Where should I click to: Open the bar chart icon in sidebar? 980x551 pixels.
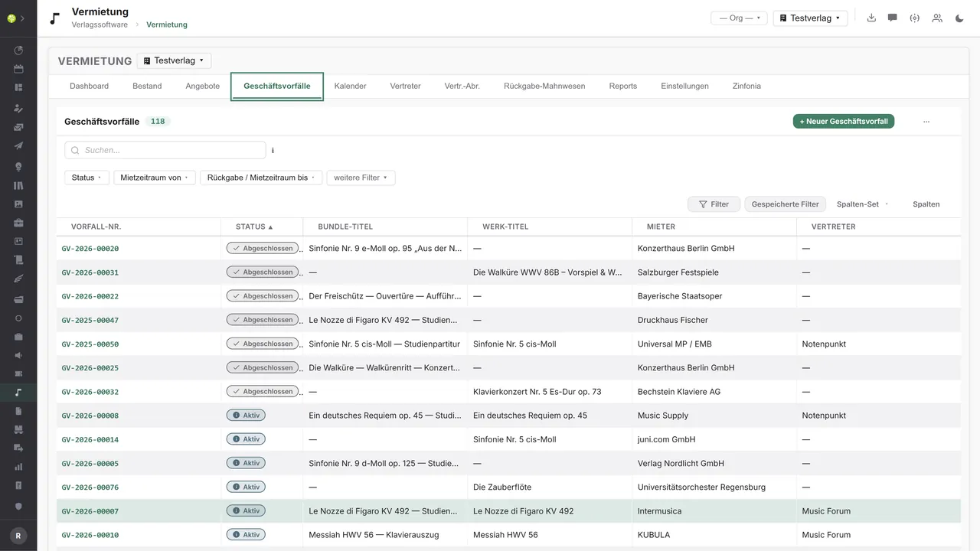(x=18, y=467)
